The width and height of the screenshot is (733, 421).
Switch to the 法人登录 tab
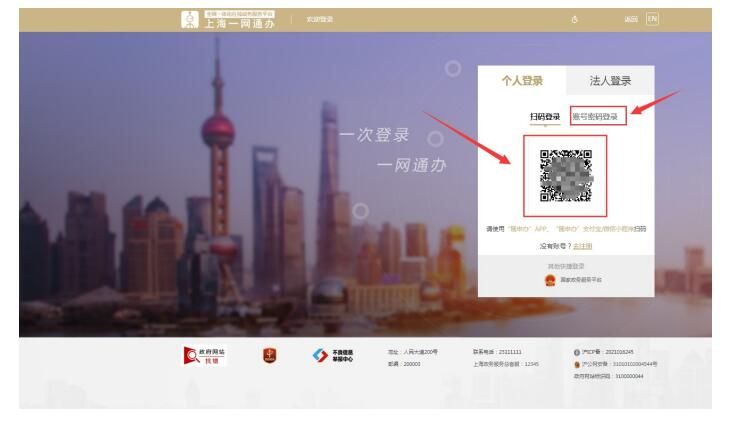[x=610, y=80]
